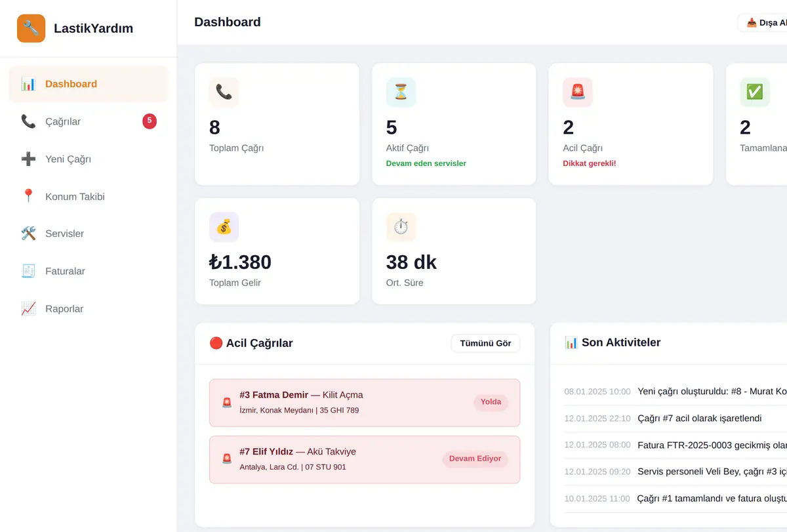
Task: Click the siren icon beside Elif Yıldız call
Action: pyautogui.click(x=227, y=459)
